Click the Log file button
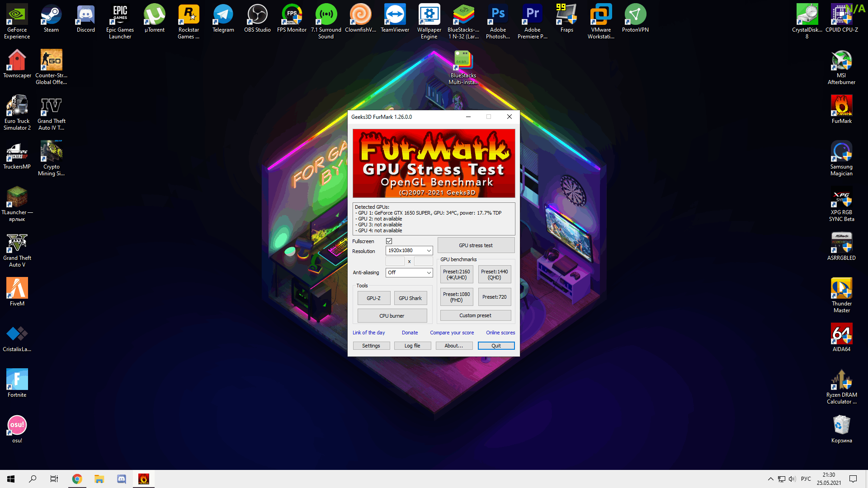This screenshot has width=868, height=488. [413, 346]
